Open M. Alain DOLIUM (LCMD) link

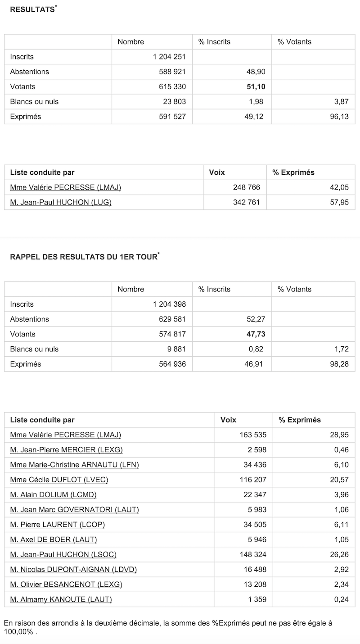point(53,494)
